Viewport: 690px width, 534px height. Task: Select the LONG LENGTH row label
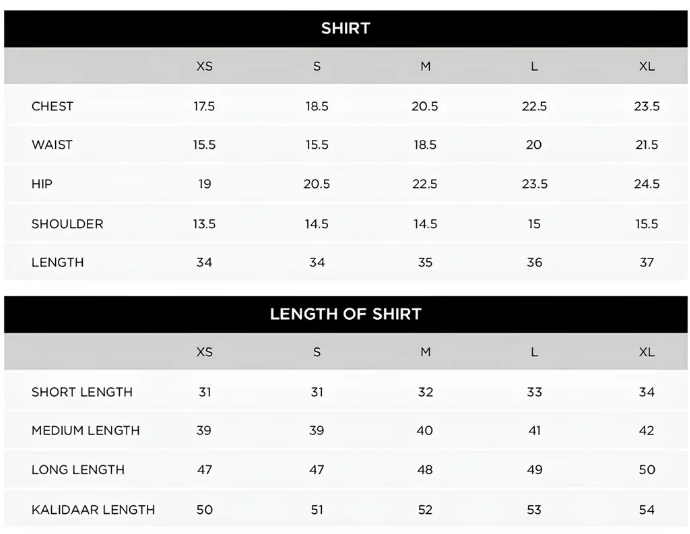[78, 470]
